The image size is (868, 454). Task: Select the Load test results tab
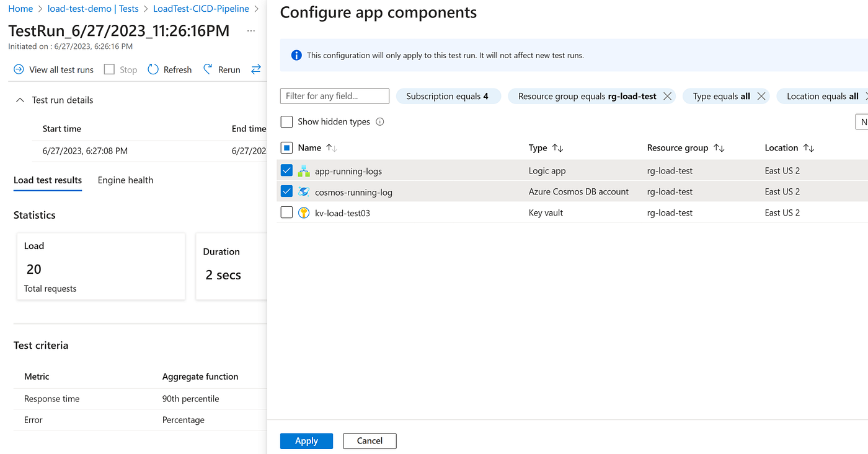48,180
